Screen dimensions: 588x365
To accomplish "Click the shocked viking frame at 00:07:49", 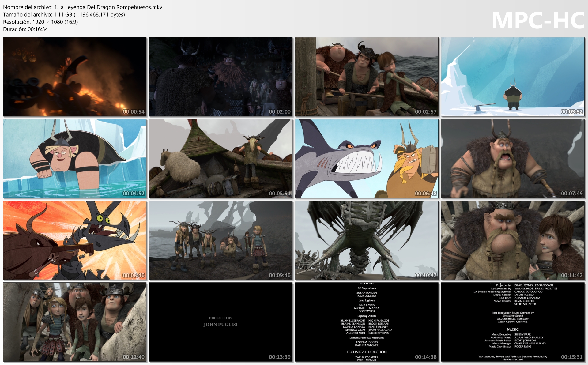I will coord(513,158).
